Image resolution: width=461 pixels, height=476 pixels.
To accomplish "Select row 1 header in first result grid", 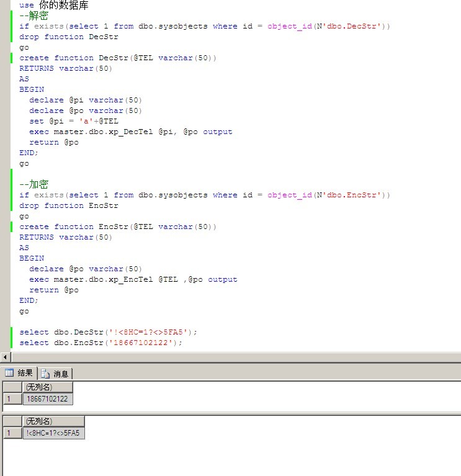I will [x=12, y=398].
